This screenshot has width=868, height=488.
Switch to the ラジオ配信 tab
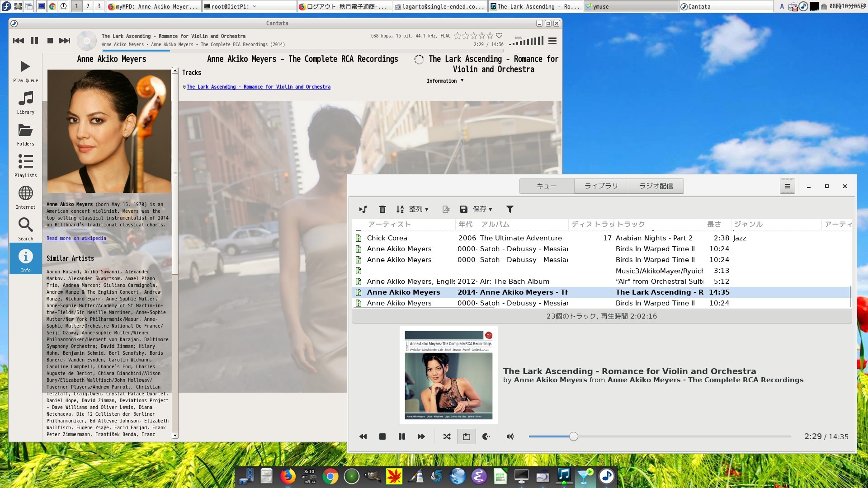pyautogui.click(x=656, y=186)
